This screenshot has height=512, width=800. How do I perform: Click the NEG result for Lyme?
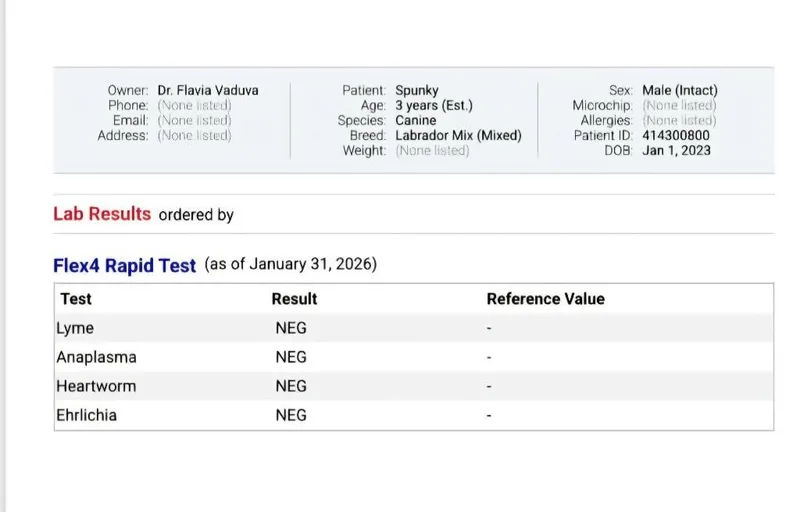point(291,328)
